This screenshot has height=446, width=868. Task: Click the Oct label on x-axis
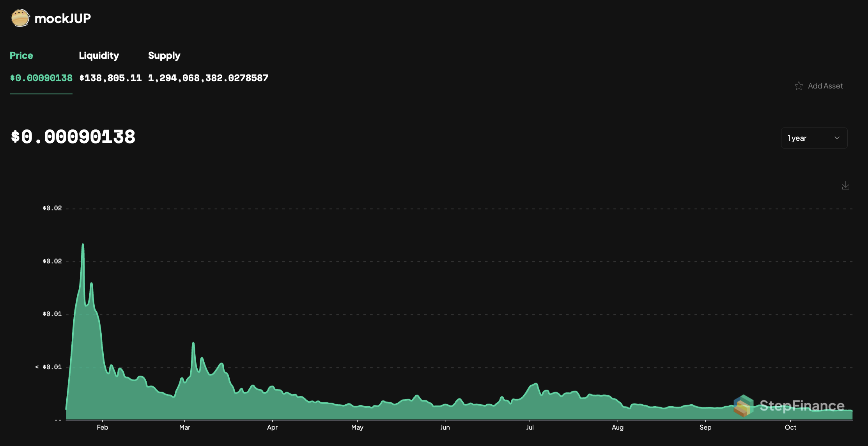point(790,427)
